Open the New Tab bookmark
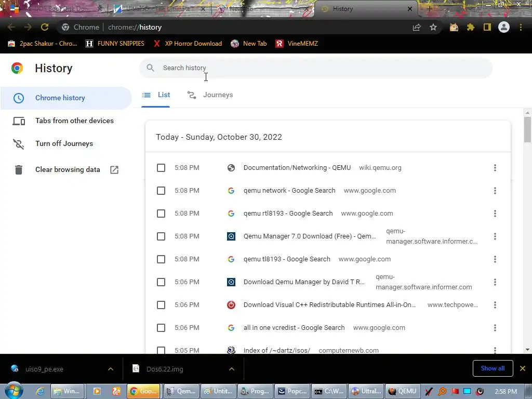This screenshot has height=399, width=532. tap(249, 44)
